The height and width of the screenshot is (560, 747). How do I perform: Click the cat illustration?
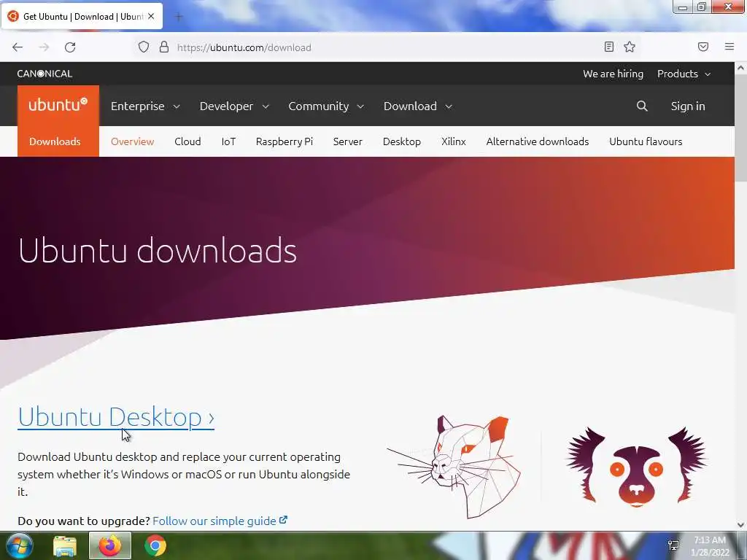click(454, 467)
